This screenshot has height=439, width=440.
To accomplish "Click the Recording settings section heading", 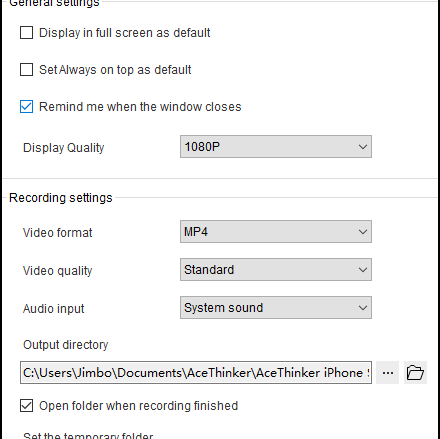I will click(61, 198).
